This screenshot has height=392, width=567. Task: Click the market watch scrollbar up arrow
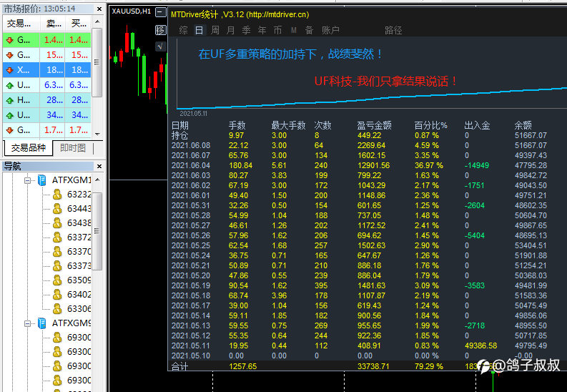97,21
